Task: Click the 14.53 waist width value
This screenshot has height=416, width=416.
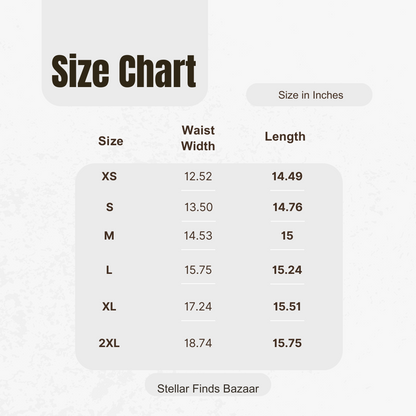Action: click(x=198, y=236)
